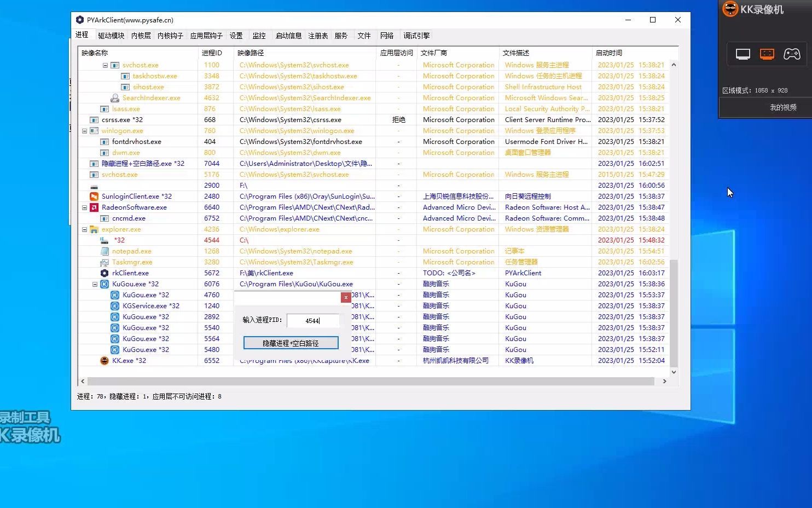The image size is (812, 508).
Task: Switch to the 应用层钩子 tab
Action: click(x=206, y=36)
